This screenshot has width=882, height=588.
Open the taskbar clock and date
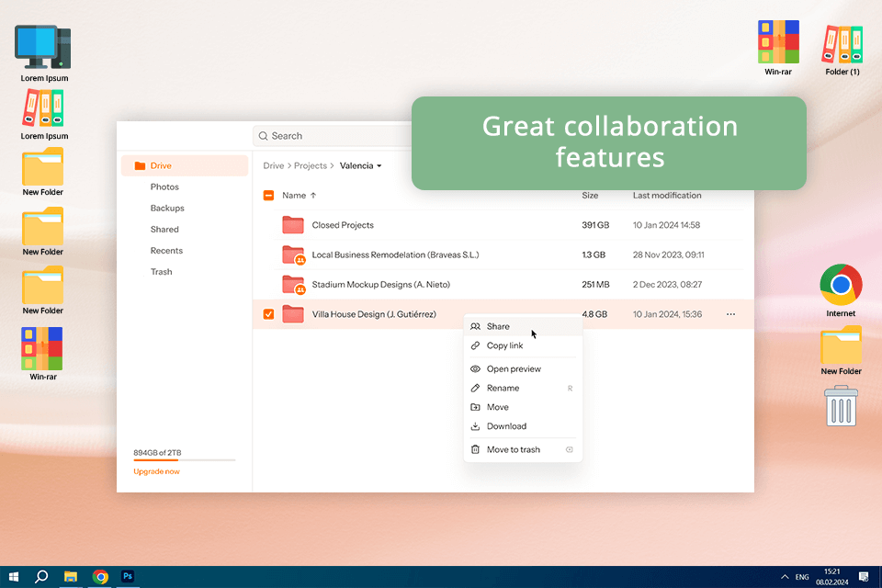[832, 577]
